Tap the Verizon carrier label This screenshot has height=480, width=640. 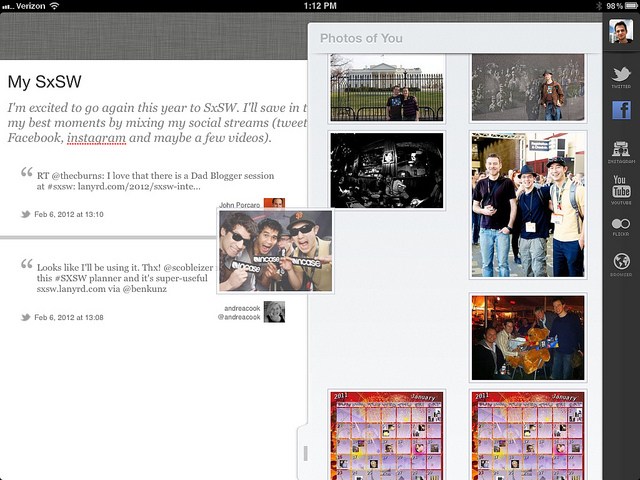[31, 6]
